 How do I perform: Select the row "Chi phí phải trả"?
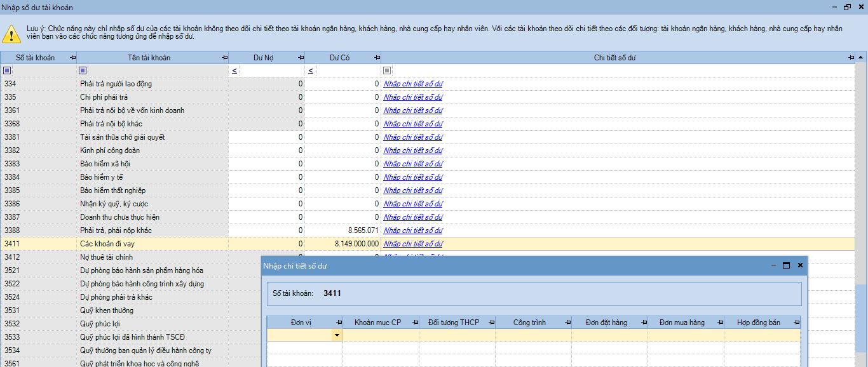(428, 97)
